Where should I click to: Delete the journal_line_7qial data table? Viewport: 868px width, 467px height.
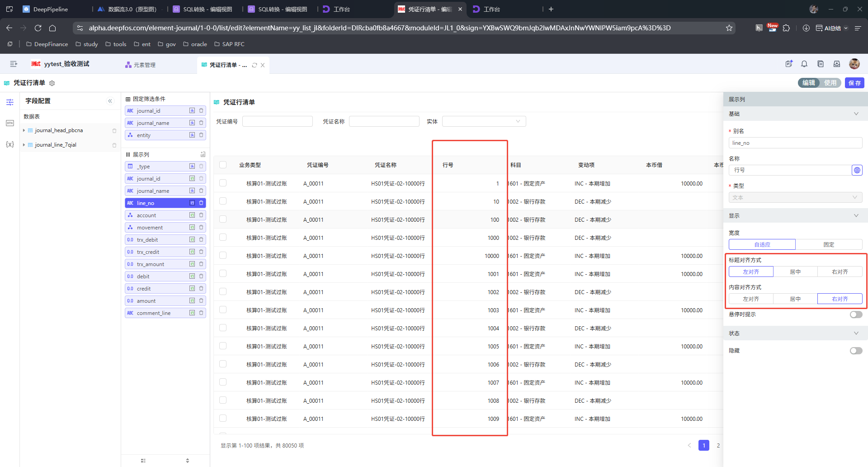114,145
